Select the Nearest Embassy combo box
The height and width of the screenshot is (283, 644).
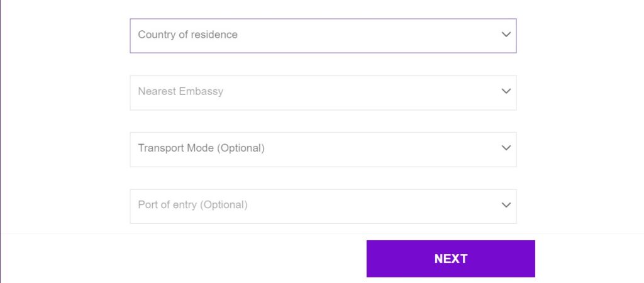coord(323,92)
